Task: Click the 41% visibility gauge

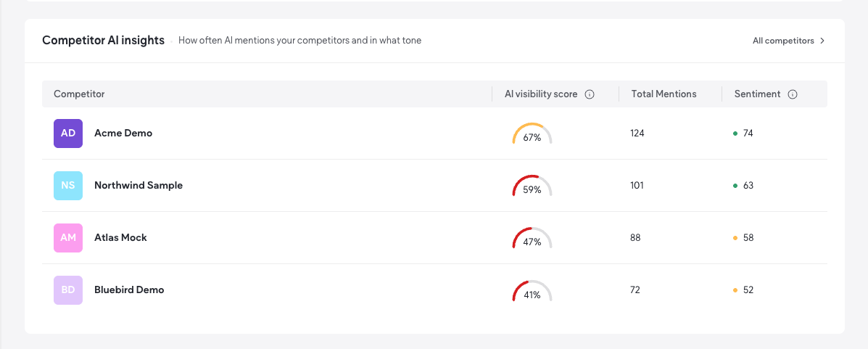Action: (x=532, y=290)
